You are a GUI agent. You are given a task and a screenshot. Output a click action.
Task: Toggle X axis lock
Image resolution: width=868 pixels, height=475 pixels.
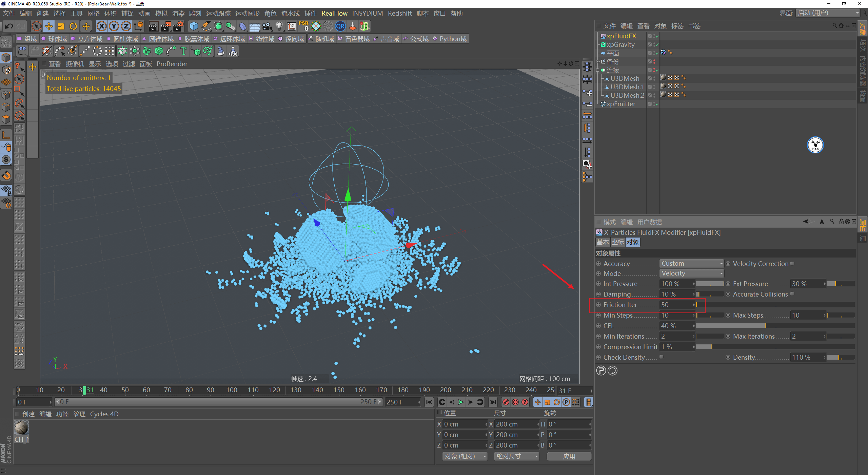click(x=101, y=26)
